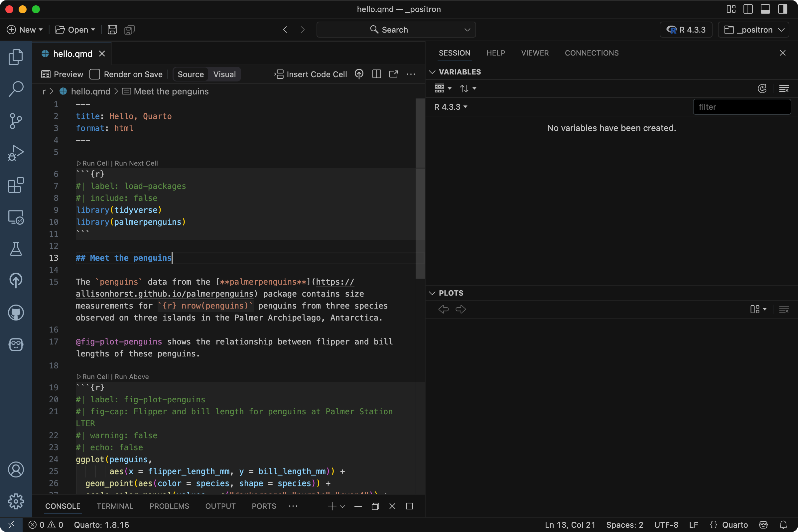Clear the Console with the X icon

(x=392, y=506)
